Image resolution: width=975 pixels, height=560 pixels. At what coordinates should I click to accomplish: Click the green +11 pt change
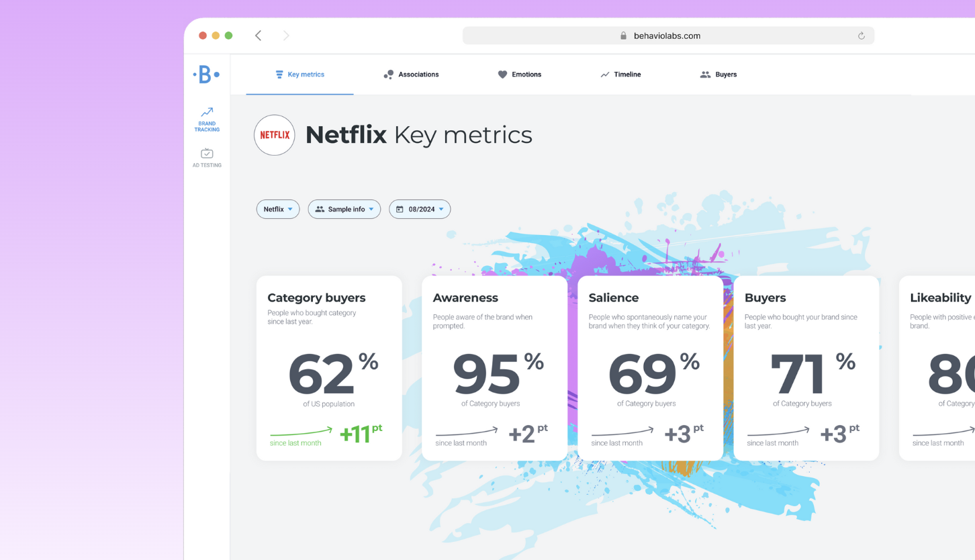pyautogui.click(x=361, y=434)
